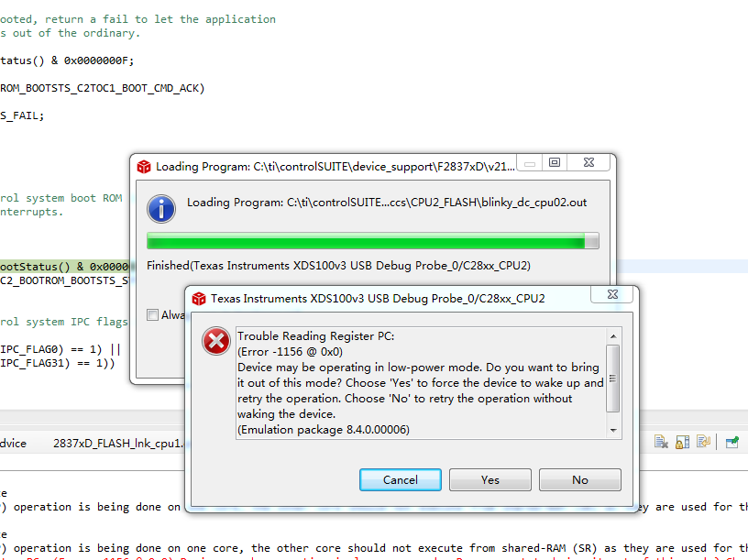Minimize the Loading Program dialog
This screenshot has width=748, height=560.
(x=530, y=163)
